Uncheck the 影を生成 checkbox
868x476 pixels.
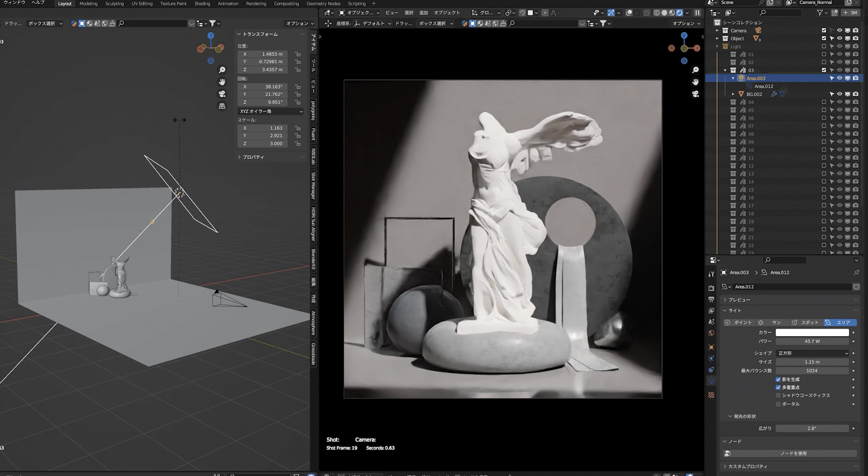[778, 379]
